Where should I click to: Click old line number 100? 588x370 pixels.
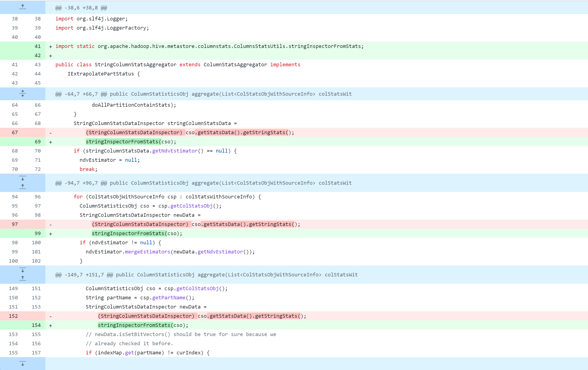[13, 261]
